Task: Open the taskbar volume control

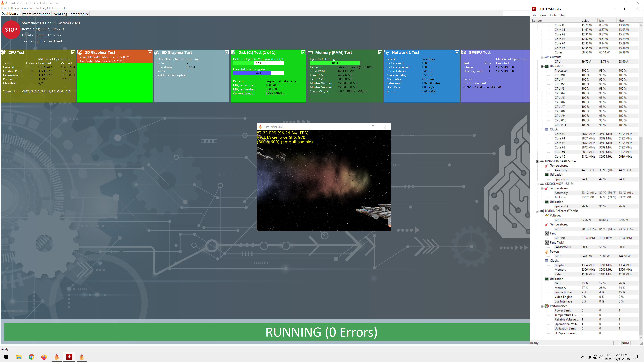Action: click(601, 357)
